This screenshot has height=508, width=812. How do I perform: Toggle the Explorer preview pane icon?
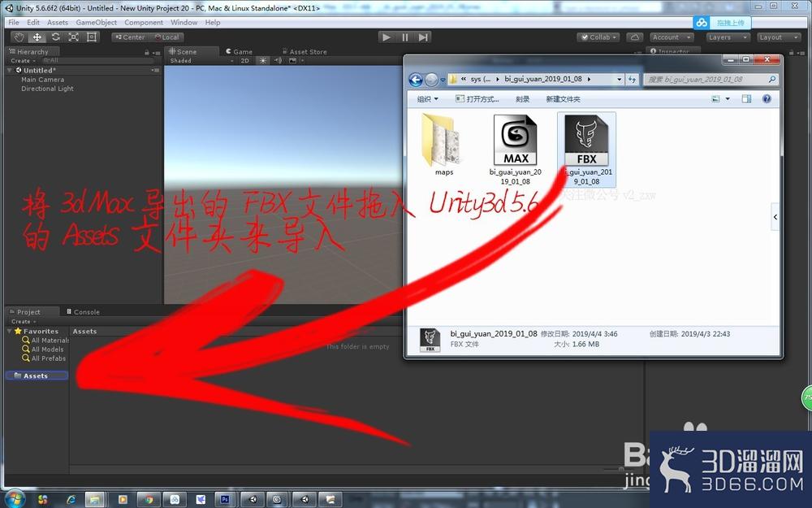coord(746,99)
